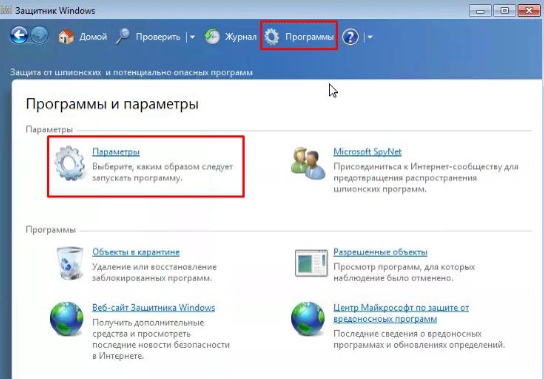
Task: Open the History clock icon
Action: coord(212,36)
